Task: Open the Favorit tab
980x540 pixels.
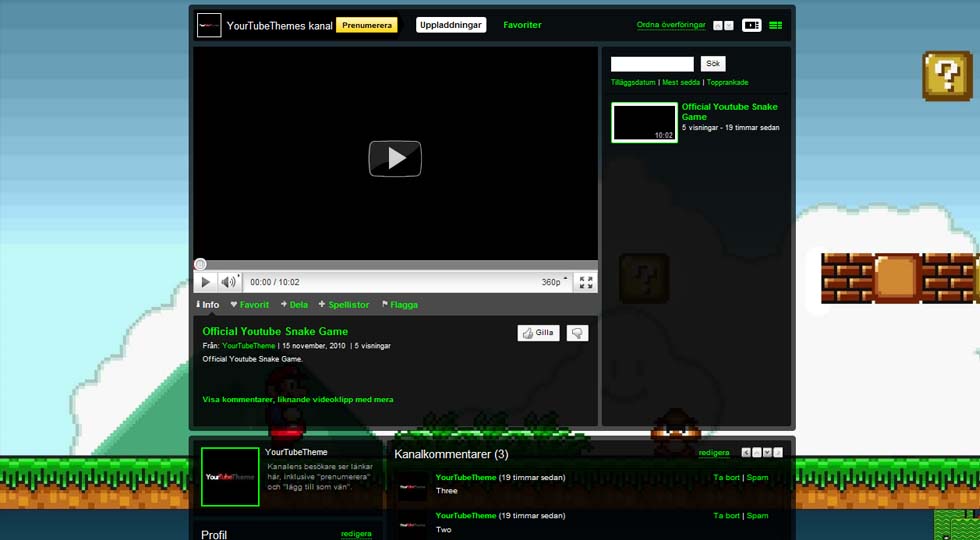Action: [249, 305]
